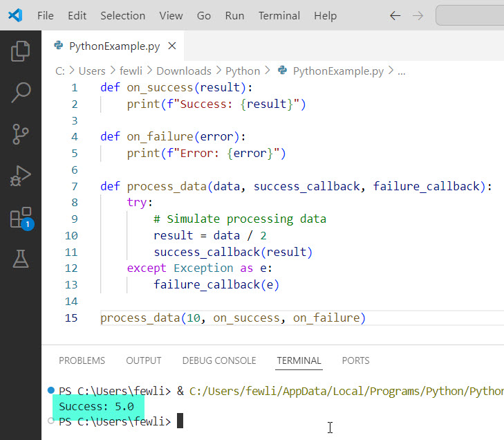Switch to the DEBUG CONSOLE tab

pos(219,360)
